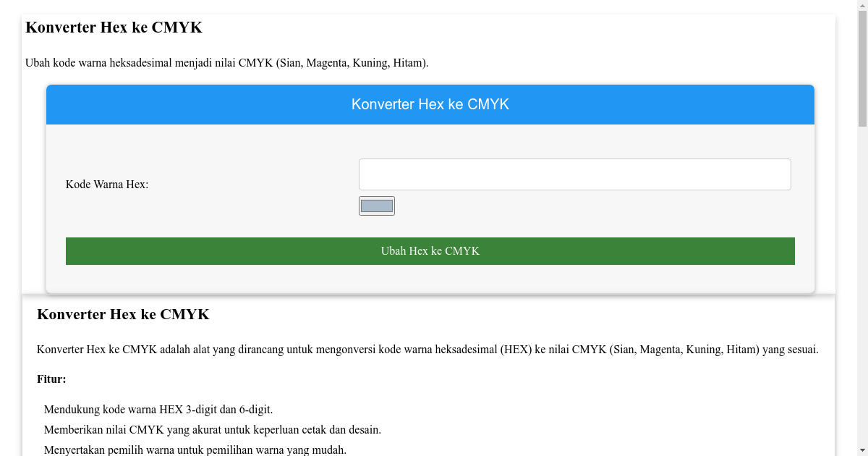
Task: Open the color picker swatch below the hex input
Action: click(x=376, y=206)
